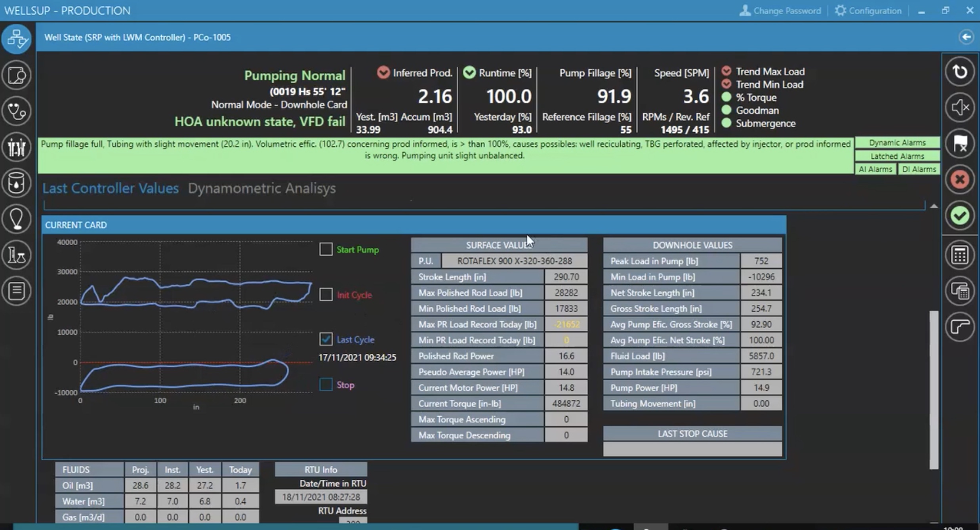This screenshot has height=530, width=980.
Task: Enable the Init Cycle checkbox
Action: tap(326, 294)
